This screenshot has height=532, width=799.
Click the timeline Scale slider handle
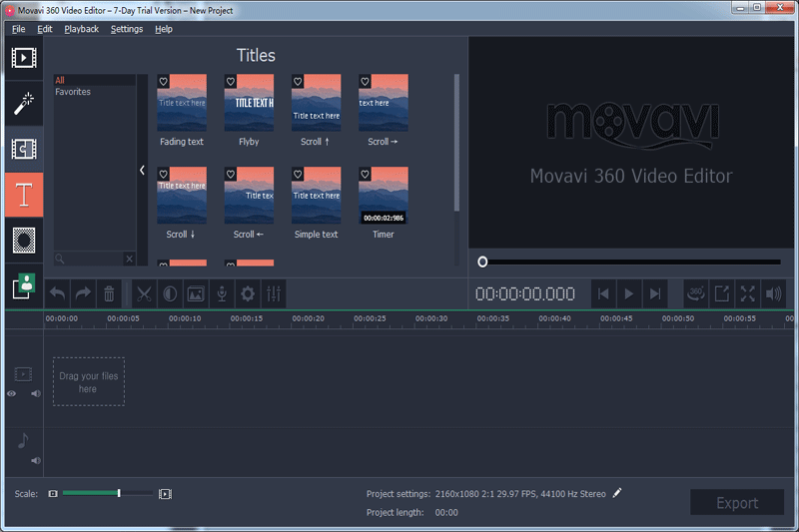point(119,493)
